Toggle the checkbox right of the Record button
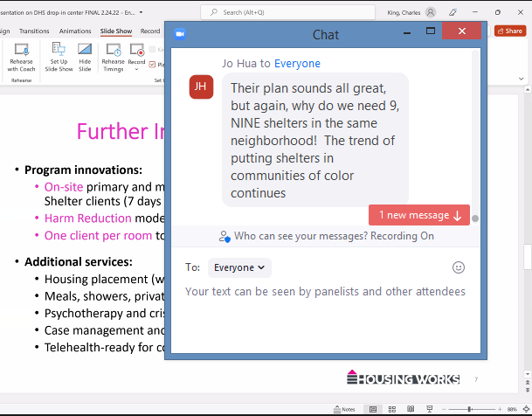The height and width of the screenshot is (416, 532). click(x=153, y=64)
